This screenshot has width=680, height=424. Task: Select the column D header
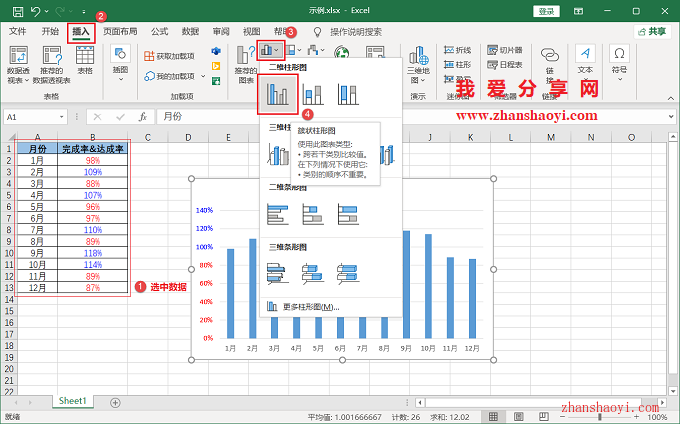(x=188, y=137)
